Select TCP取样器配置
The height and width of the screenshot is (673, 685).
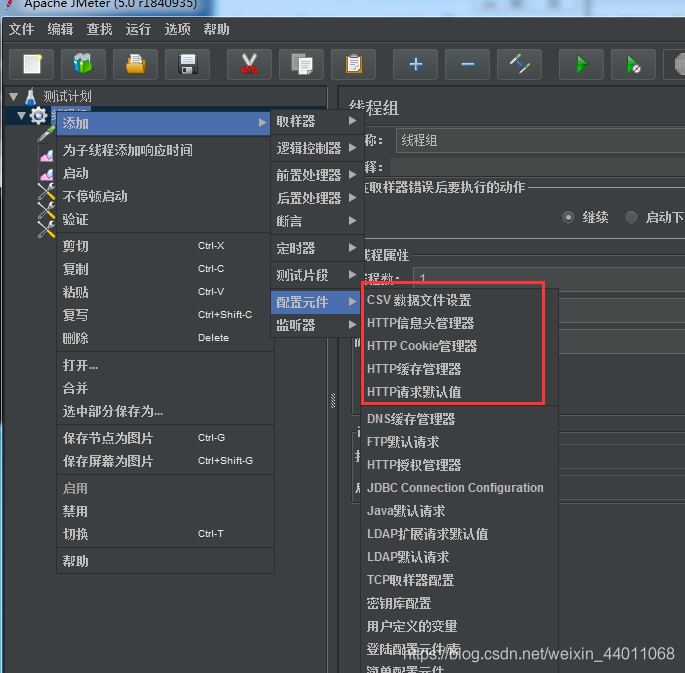coord(460,580)
